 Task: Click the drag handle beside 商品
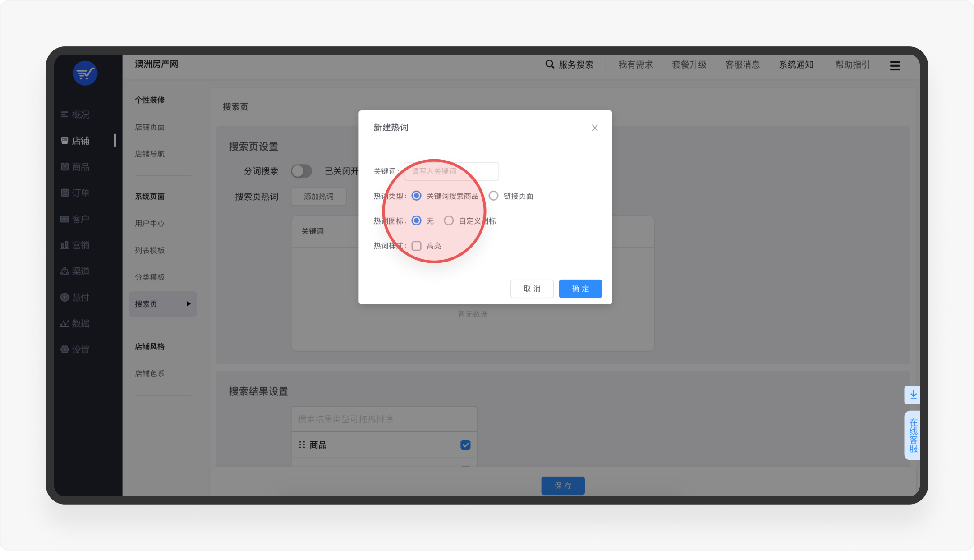tap(302, 445)
